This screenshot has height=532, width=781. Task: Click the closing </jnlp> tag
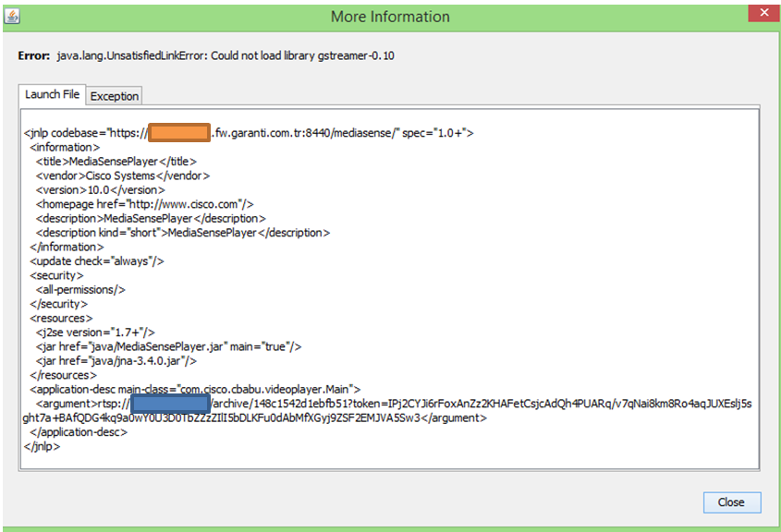coord(42,446)
